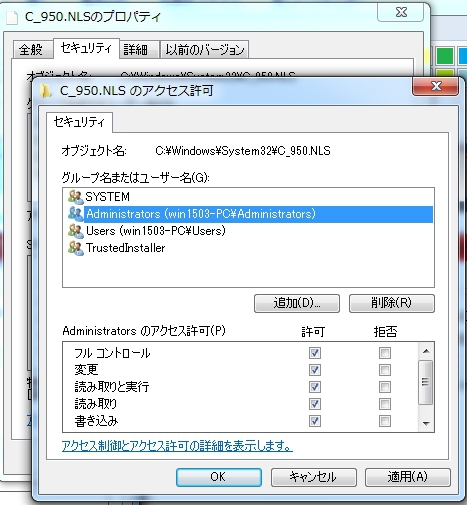Toggle Allow checkbox for 読み取り
Viewport: 467px width, 505px height.
tap(315, 404)
